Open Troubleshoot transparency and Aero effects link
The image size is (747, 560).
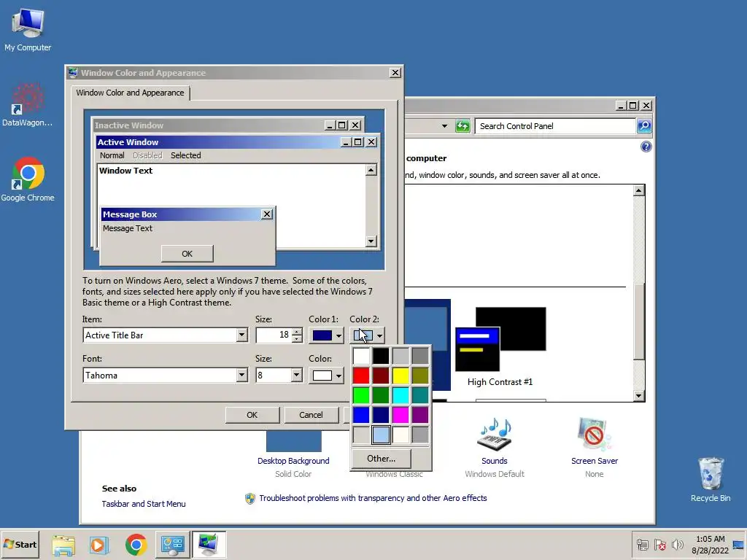click(x=373, y=498)
